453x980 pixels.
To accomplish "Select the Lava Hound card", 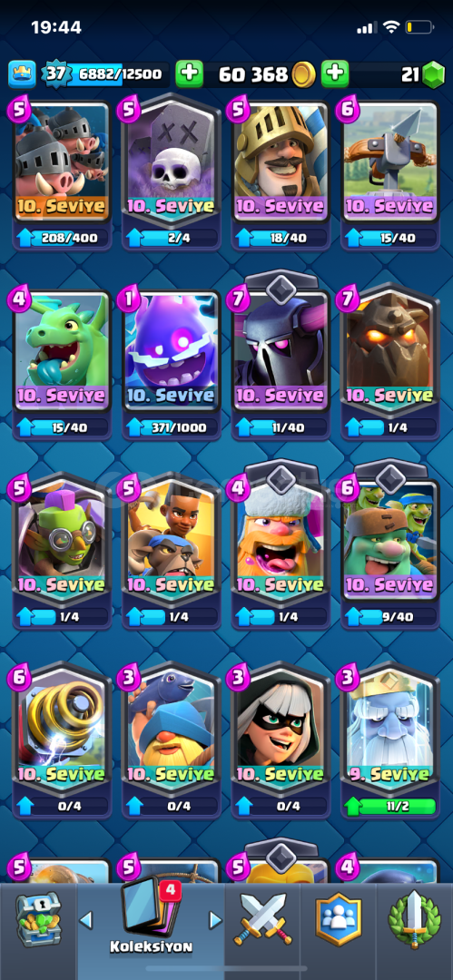I will (390, 350).
